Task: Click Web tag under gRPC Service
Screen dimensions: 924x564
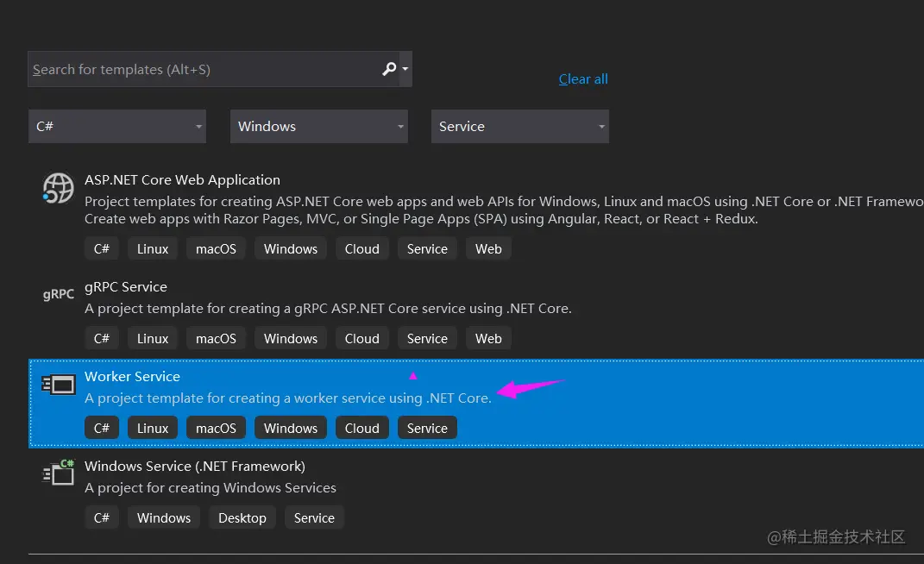Action: point(488,338)
